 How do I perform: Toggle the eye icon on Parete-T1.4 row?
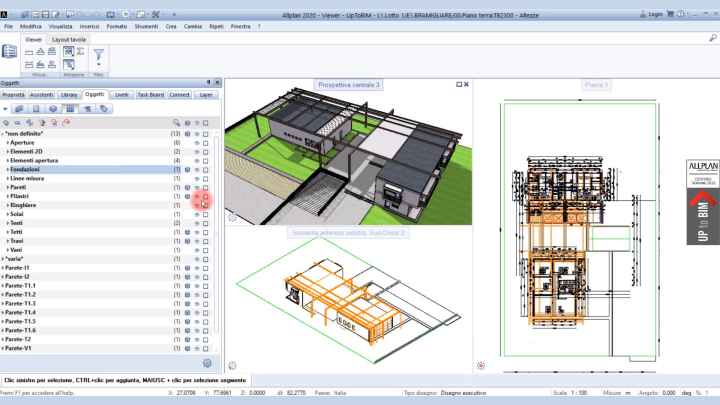pos(197,312)
